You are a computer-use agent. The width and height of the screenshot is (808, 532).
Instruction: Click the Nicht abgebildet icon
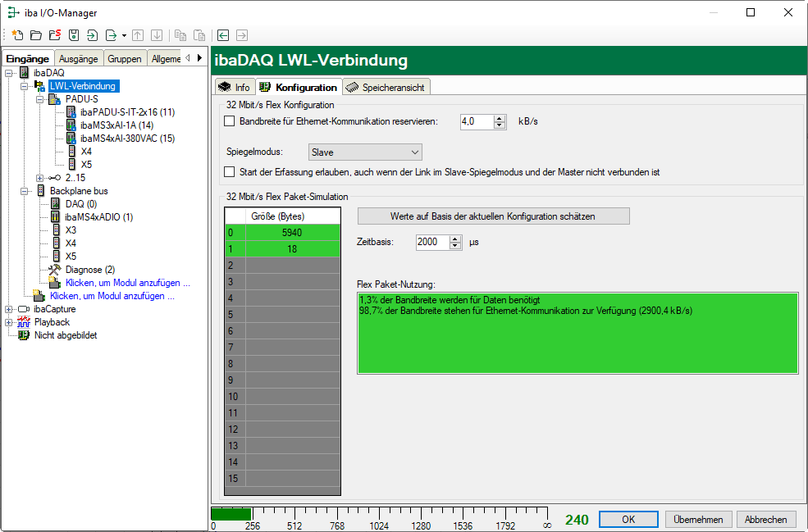[x=24, y=335]
